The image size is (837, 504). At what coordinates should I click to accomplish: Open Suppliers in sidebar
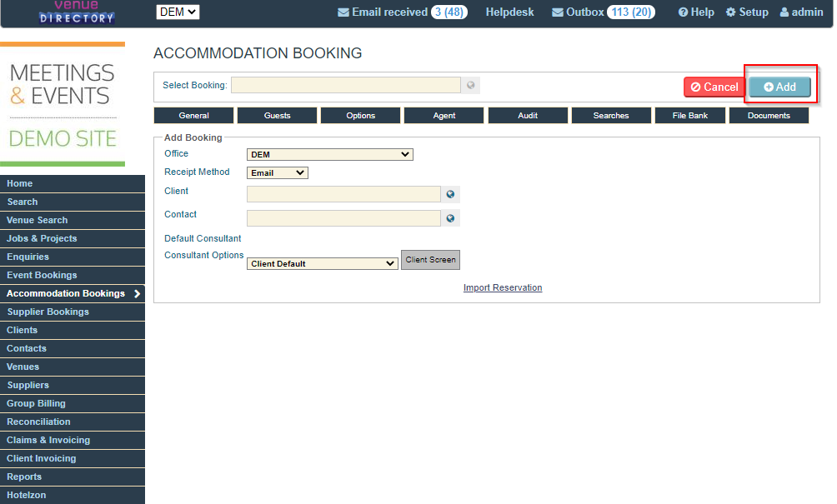[73, 385]
